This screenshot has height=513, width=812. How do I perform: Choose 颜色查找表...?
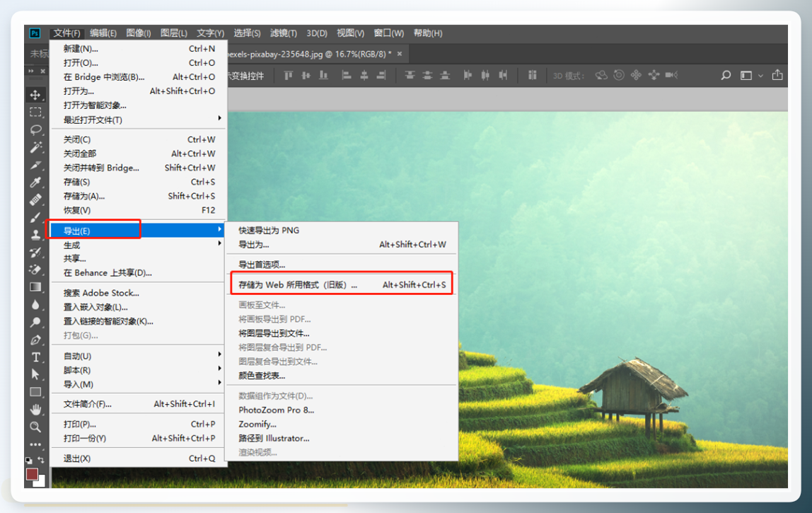pos(342,376)
